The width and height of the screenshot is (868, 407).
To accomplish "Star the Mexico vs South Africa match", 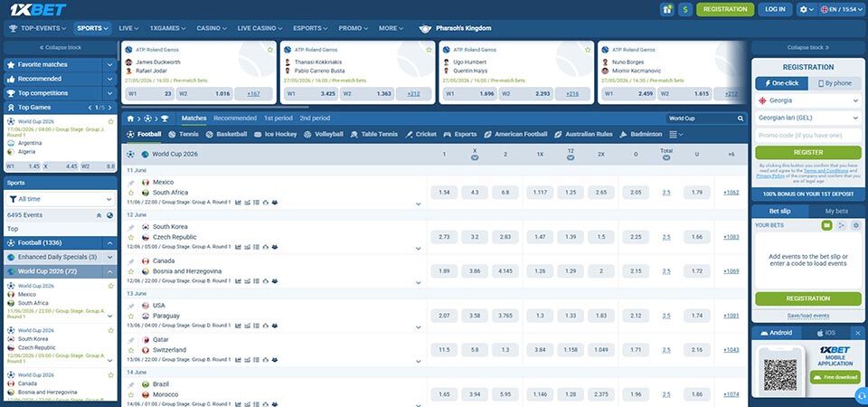I will coord(131,193).
